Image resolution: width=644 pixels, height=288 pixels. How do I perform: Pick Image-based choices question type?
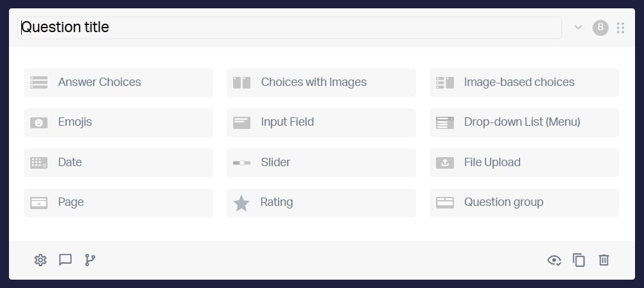pyautogui.click(x=524, y=83)
